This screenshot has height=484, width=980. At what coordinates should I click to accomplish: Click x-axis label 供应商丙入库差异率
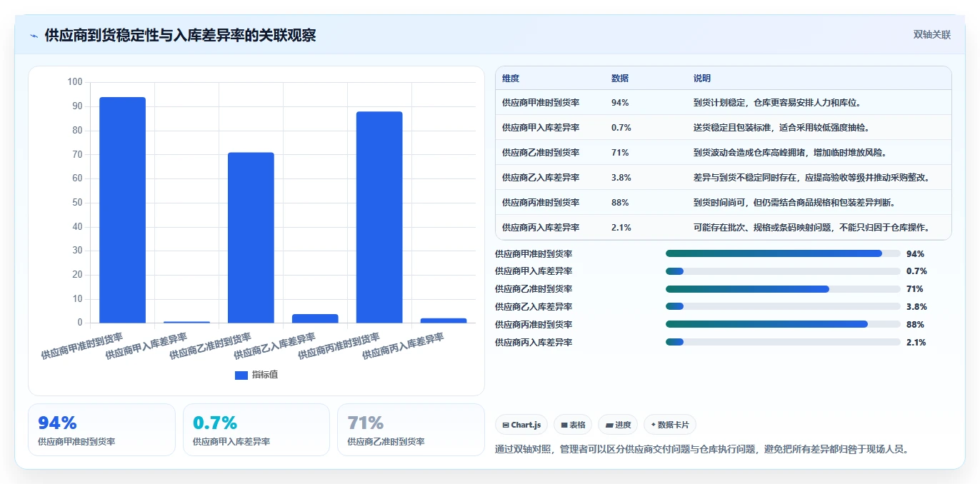(403, 346)
